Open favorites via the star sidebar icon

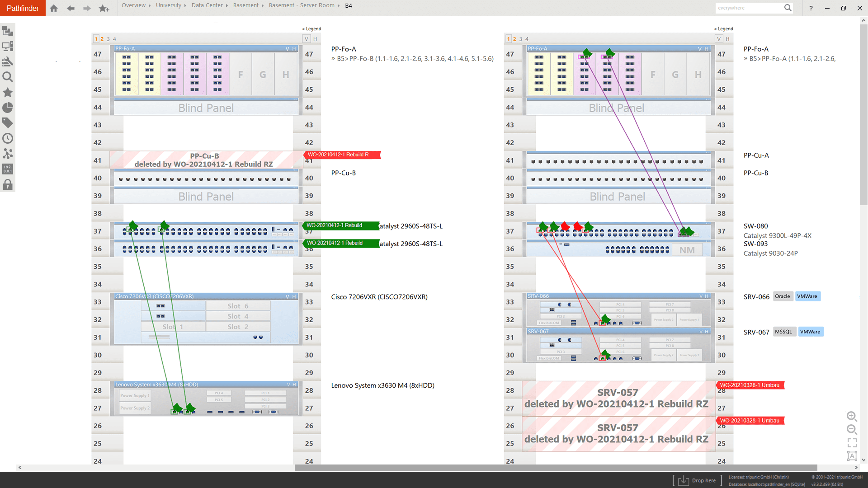coord(8,92)
